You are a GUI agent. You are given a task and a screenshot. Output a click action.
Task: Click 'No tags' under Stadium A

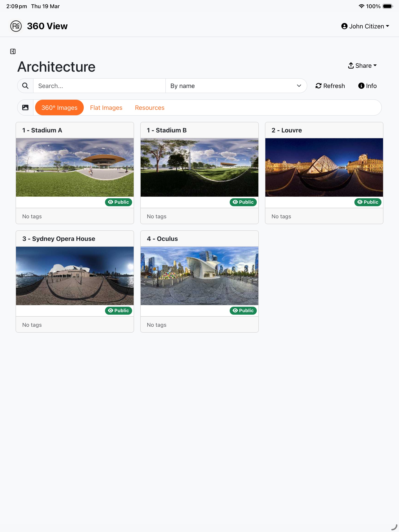[32, 216]
